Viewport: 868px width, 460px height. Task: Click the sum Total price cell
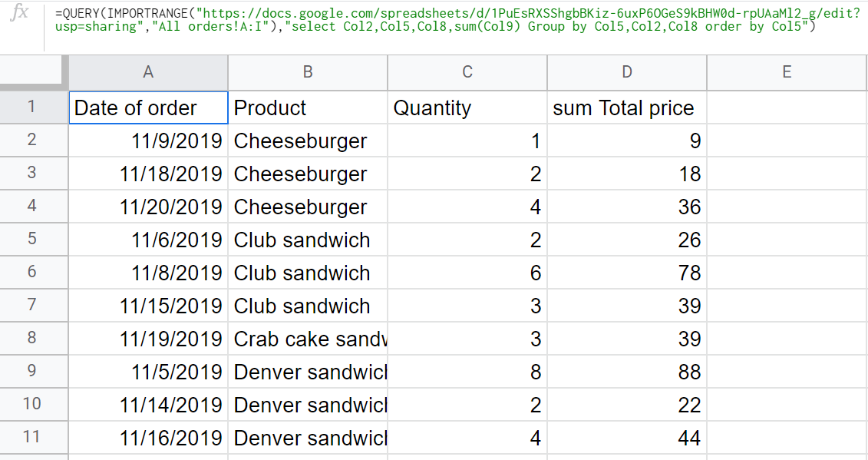click(x=627, y=108)
